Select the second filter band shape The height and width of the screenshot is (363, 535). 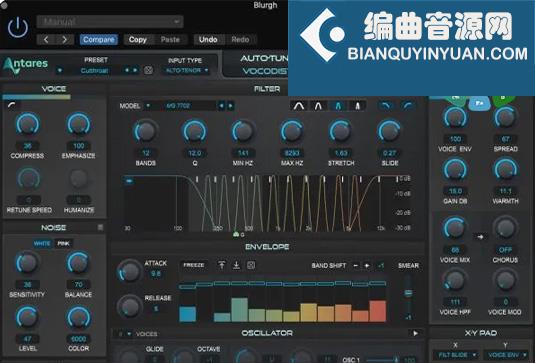tap(318, 106)
